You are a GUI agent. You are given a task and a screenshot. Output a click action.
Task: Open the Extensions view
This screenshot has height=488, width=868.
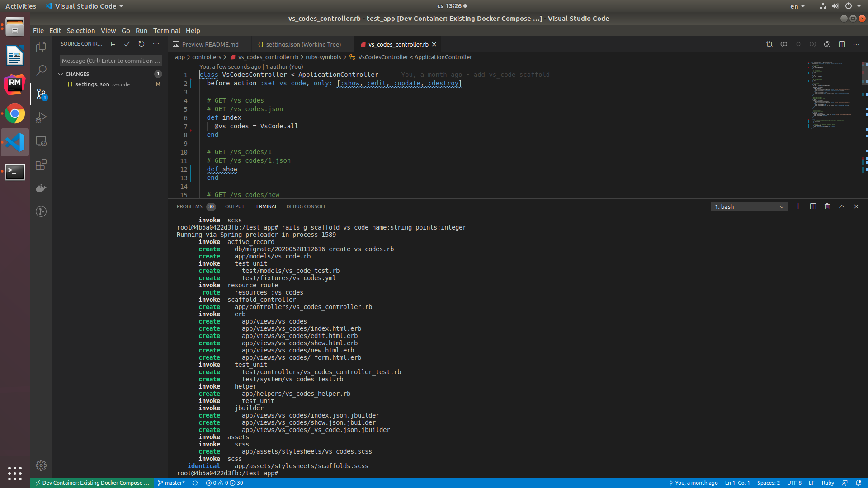pyautogui.click(x=41, y=164)
